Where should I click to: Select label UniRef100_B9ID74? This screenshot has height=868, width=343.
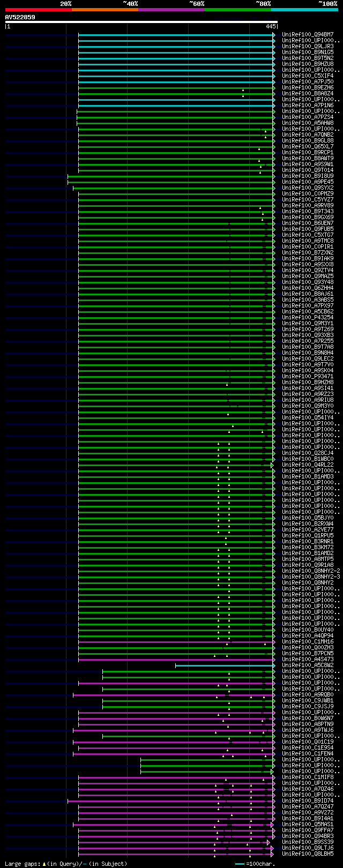308,801
